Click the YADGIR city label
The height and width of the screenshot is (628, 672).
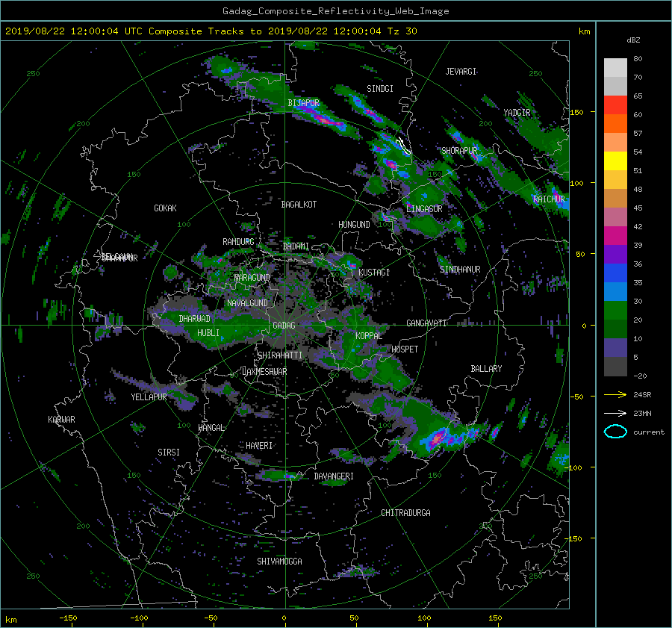[x=517, y=113]
